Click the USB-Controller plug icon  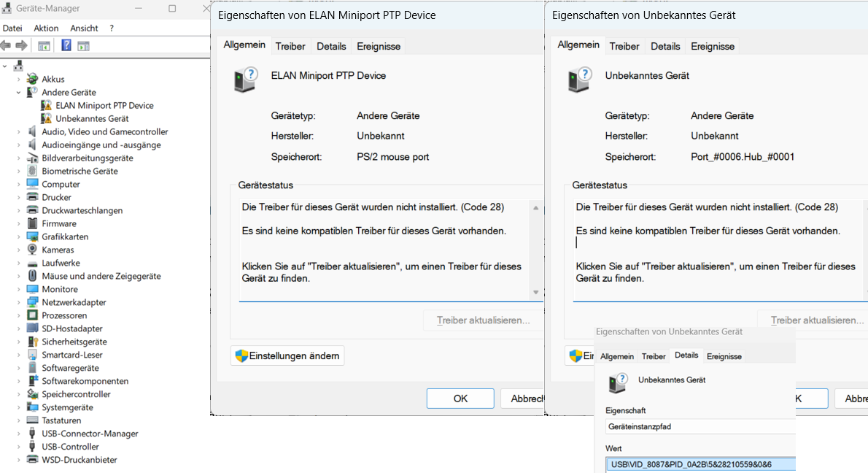pyautogui.click(x=33, y=447)
